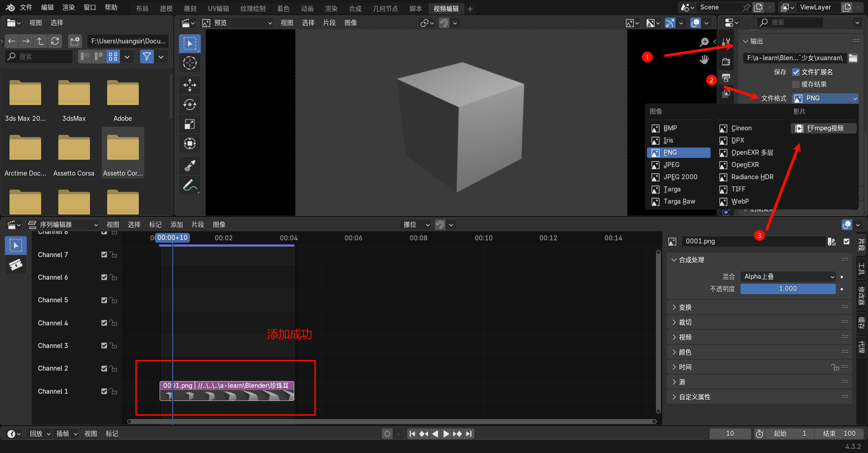Viewport: 868px width, 453px height.
Task: Create a new folder in file browser
Action: pos(75,41)
